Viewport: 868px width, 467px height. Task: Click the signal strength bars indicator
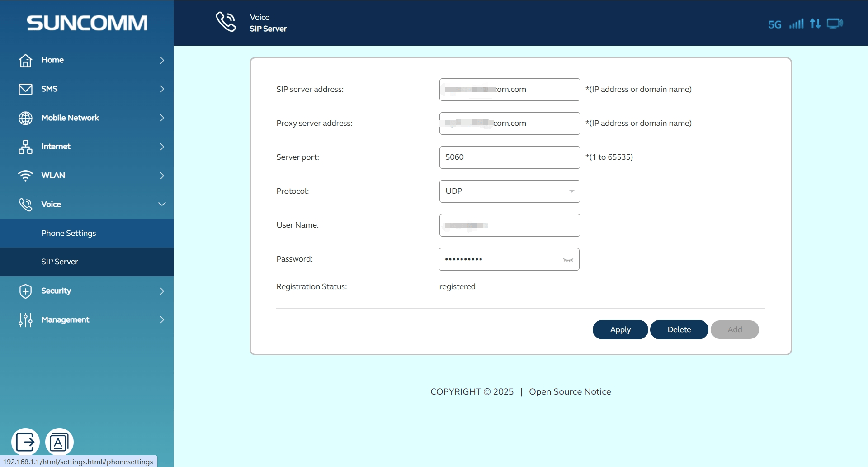click(797, 24)
